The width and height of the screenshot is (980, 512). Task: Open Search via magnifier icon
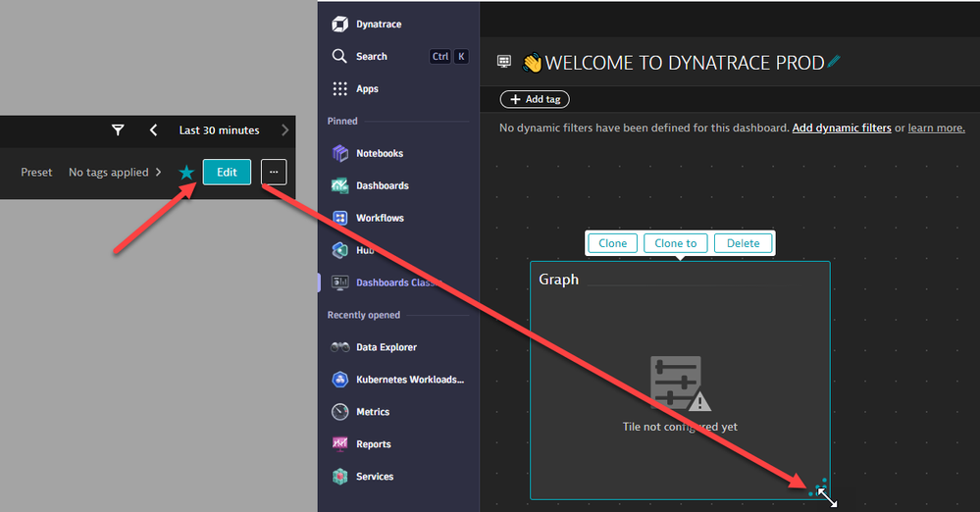[339, 56]
